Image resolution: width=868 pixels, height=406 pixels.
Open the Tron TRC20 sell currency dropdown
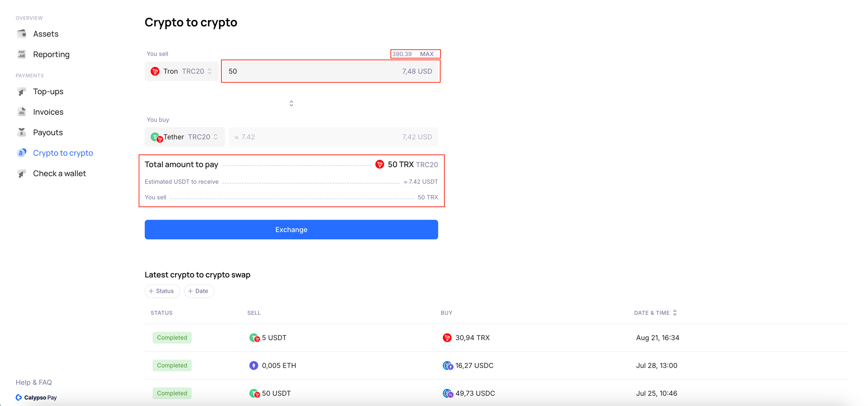coord(182,71)
